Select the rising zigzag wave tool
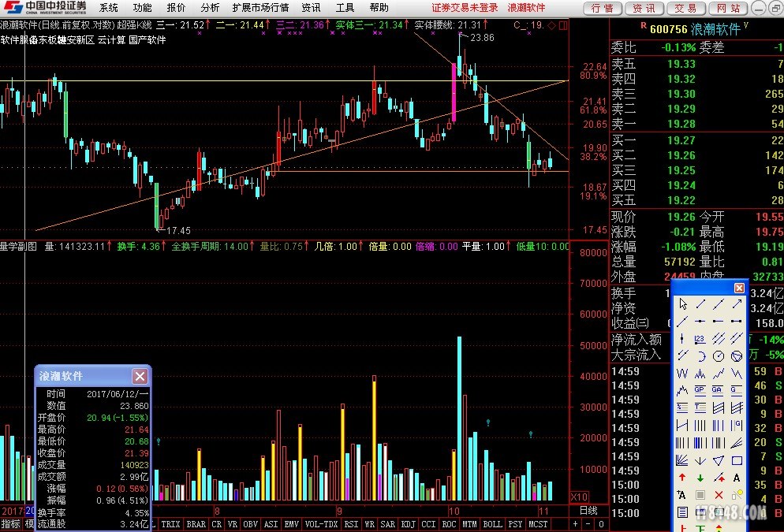784x532 pixels. pos(719,374)
